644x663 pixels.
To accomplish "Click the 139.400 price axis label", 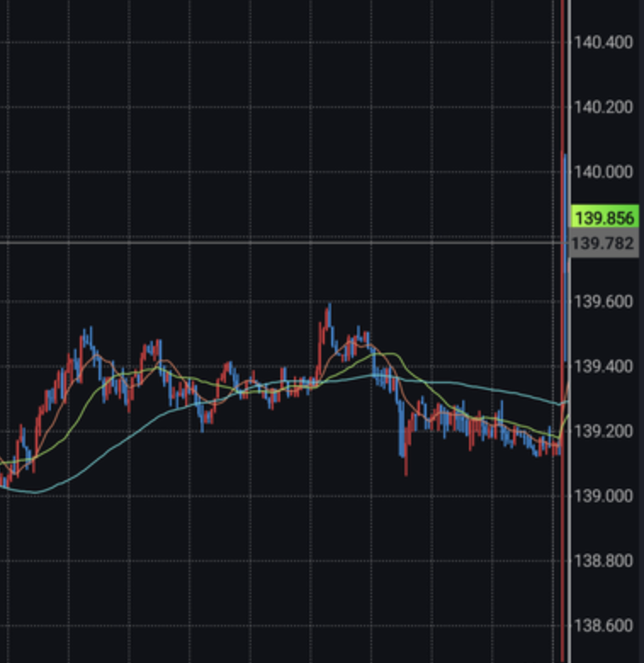I will 604,366.
